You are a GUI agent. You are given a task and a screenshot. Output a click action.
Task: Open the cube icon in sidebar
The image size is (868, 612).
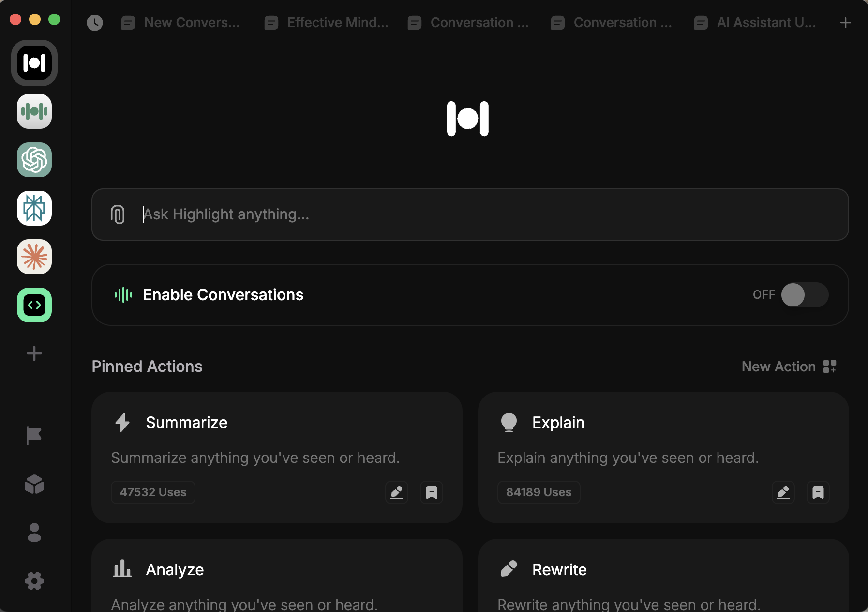click(34, 484)
